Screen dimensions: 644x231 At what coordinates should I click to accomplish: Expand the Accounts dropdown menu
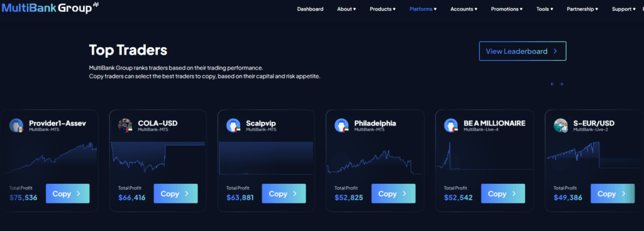coord(464,9)
